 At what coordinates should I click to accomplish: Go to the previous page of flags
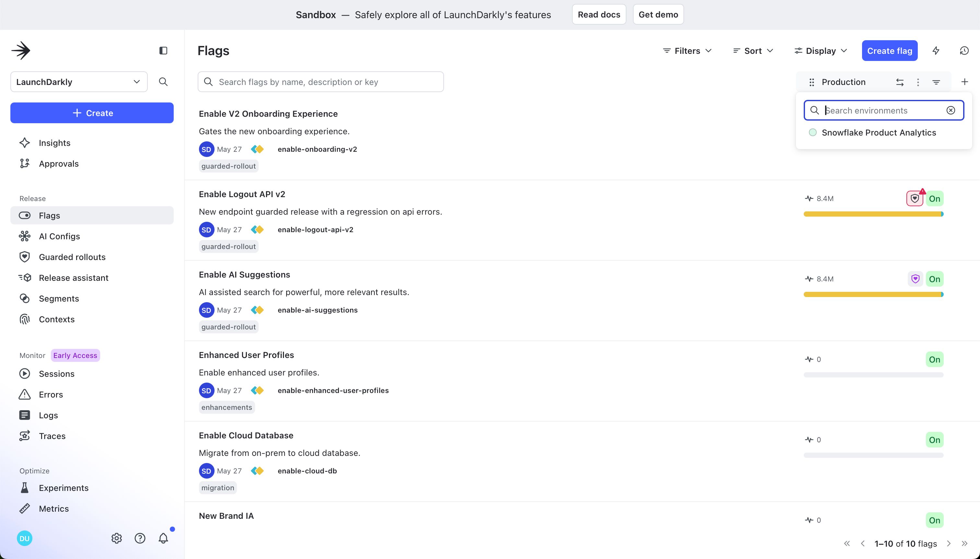click(863, 544)
